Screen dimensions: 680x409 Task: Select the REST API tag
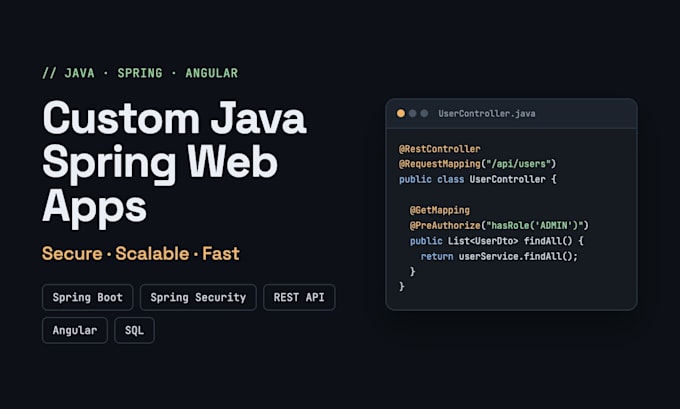[x=299, y=297]
